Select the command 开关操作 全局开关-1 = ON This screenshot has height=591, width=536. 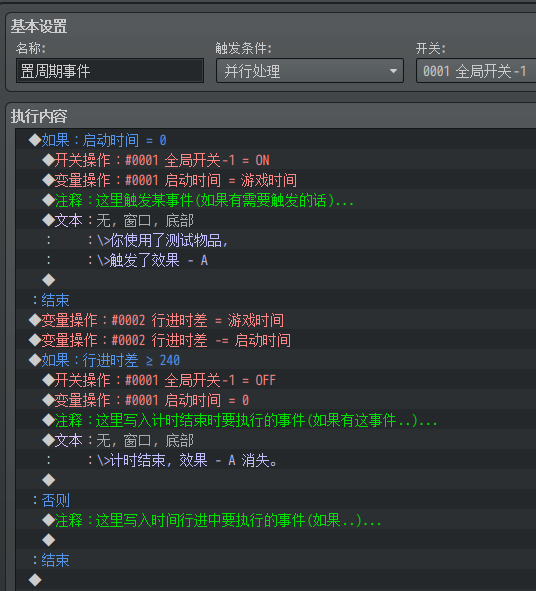point(276,160)
